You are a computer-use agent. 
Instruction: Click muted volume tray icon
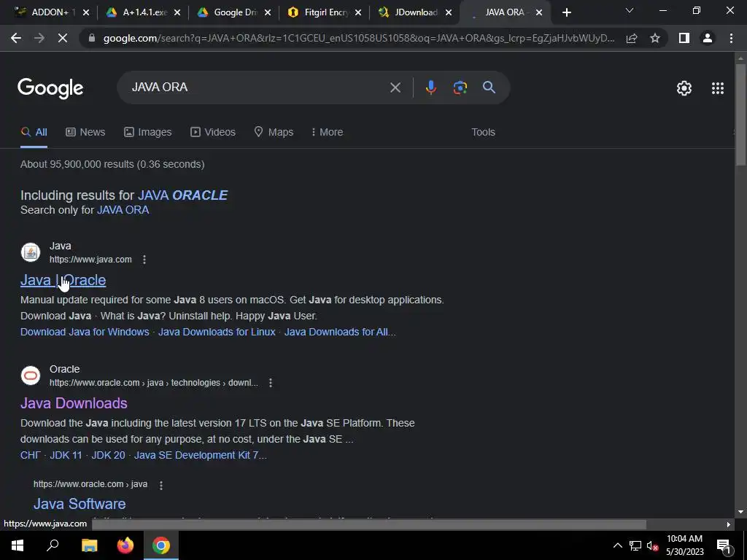652,545
